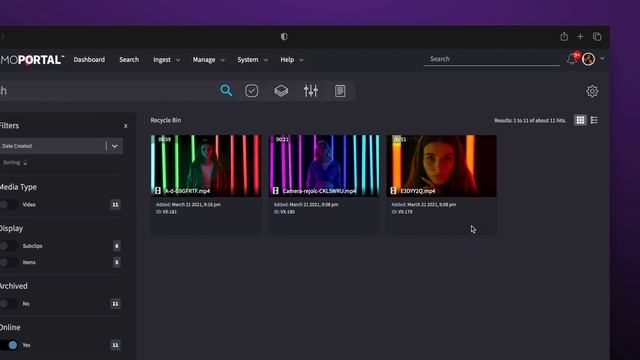This screenshot has width=640, height=360.
Task: Expand the user account dropdown arrow
Action: (x=602, y=59)
